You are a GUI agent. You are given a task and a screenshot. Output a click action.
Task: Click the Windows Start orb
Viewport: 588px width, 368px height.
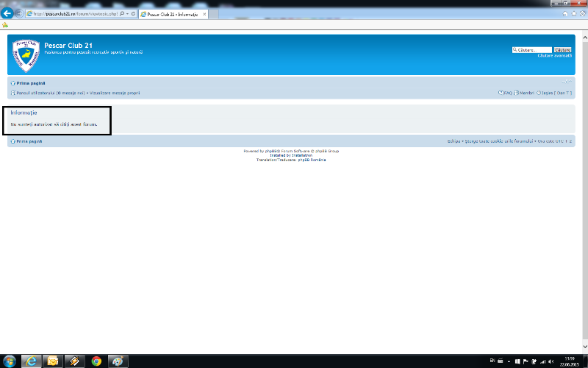coord(10,361)
